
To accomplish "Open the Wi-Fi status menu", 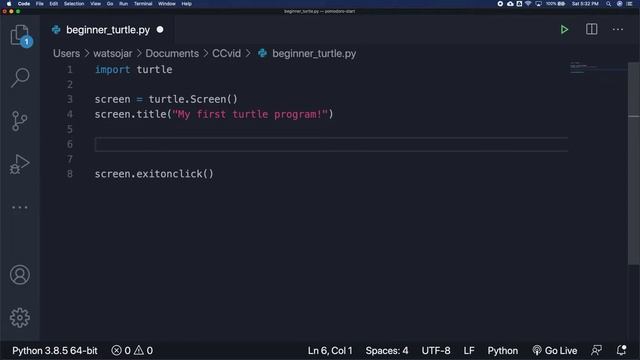I will (x=528, y=4).
